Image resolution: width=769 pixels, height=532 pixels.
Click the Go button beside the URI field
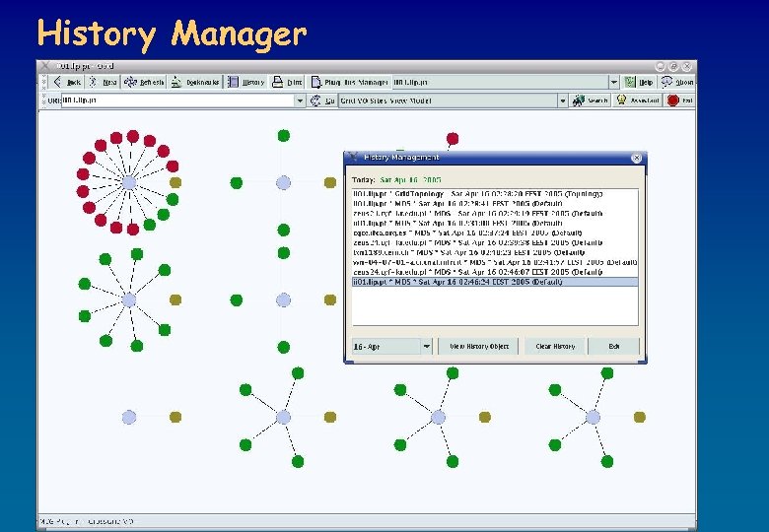tap(322, 100)
